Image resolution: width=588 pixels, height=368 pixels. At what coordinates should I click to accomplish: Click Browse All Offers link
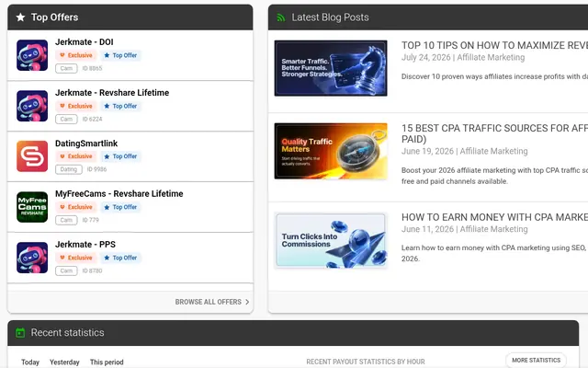pos(209,302)
